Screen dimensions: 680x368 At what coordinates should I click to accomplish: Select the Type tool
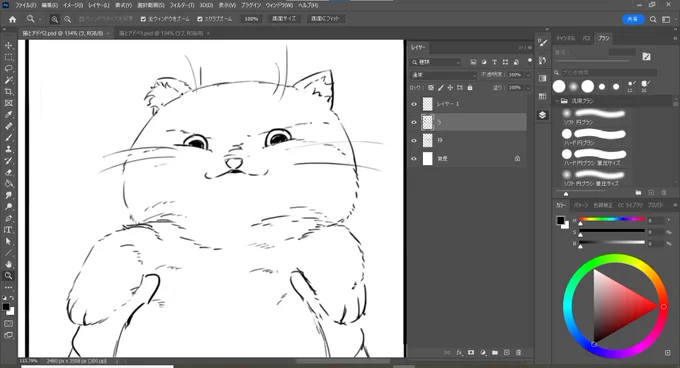[8, 230]
